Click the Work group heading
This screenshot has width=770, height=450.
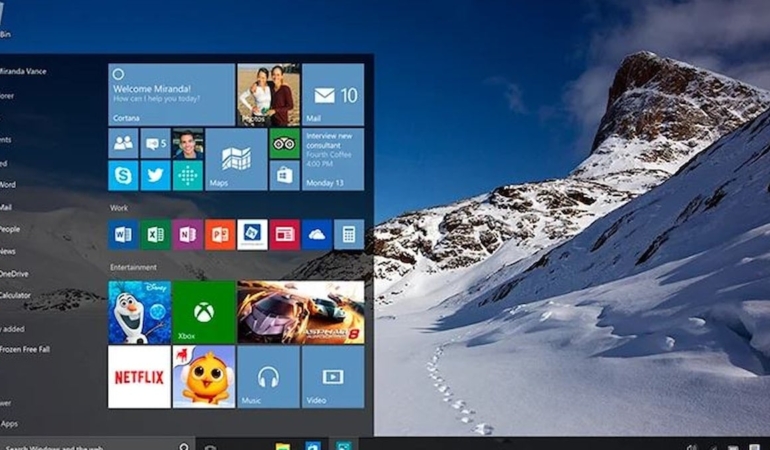tap(119, 208)
